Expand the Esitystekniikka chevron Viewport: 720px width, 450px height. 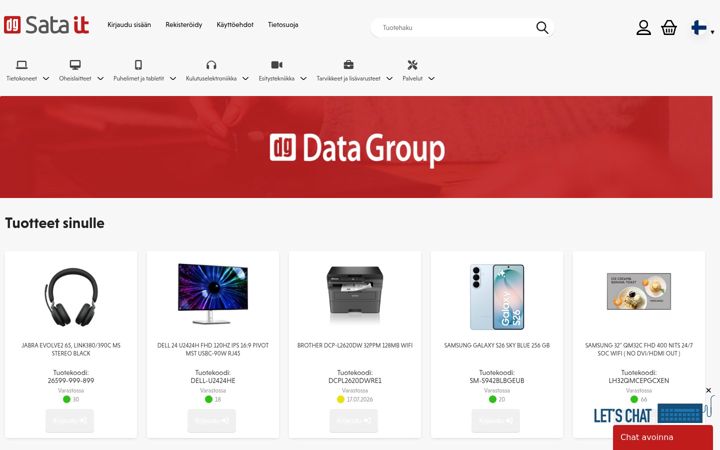(x=303, y=79)
